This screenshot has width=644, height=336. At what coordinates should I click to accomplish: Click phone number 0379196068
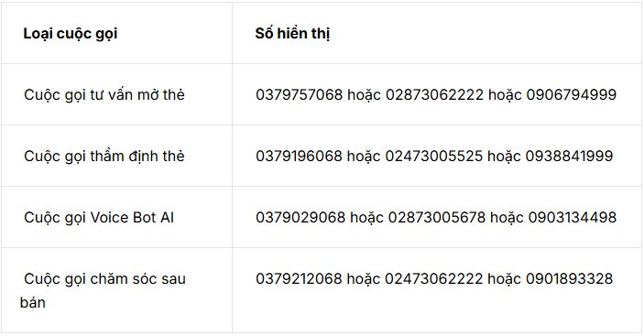299,156
